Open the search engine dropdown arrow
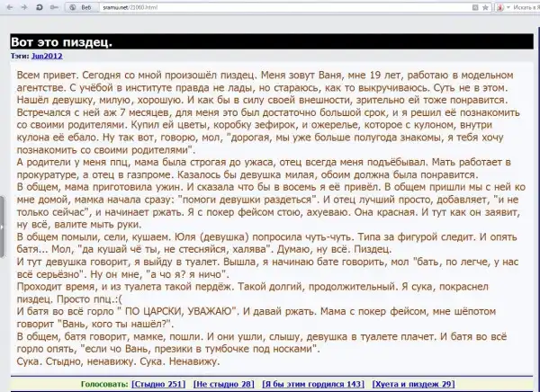The height and width of the screenshot is (392, 540). tap(507, 7)
